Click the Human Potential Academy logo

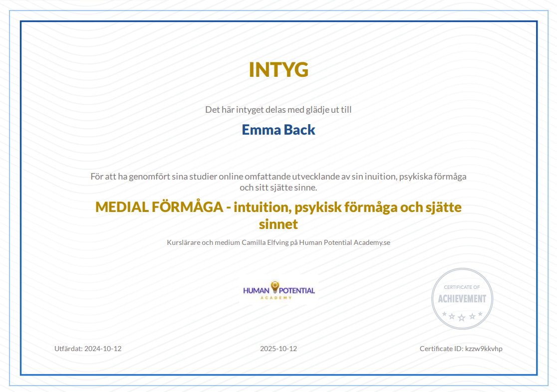point(279,290)
